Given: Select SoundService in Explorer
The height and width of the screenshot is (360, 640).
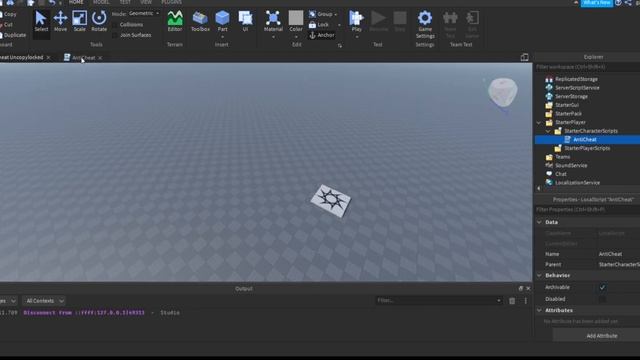Looking at the screenshot, I should 571,165.
